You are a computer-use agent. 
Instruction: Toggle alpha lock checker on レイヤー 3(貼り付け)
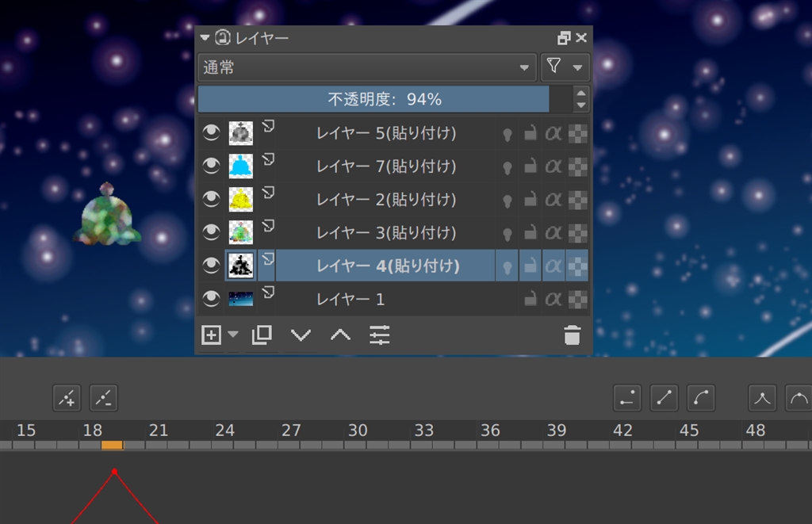[578, 233]
